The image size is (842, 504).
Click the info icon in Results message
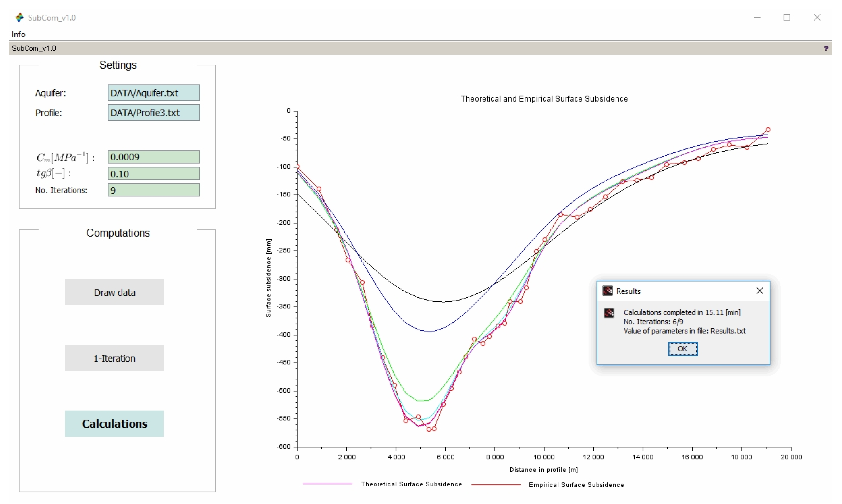coord(609,313)
